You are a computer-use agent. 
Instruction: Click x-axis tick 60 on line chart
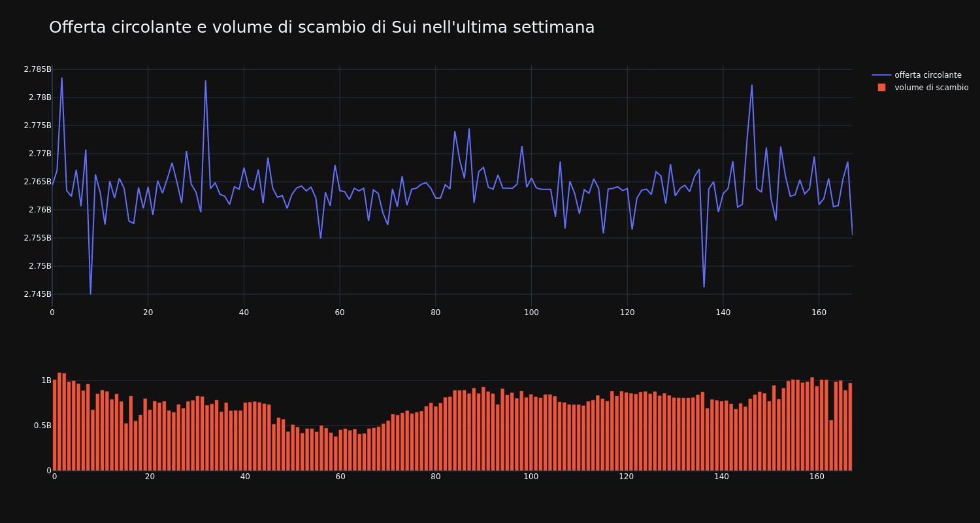click(x=340, y=312)
